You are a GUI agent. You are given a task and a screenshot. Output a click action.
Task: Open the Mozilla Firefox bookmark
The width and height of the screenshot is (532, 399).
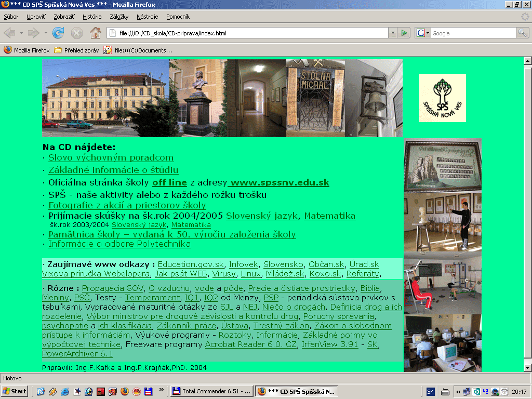click(x=26, y=50)
